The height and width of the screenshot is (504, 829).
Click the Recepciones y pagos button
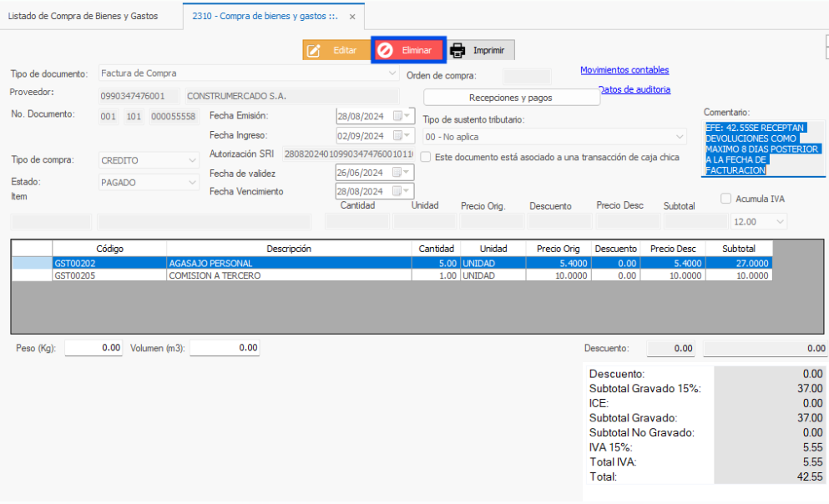(x=511, y=98)
